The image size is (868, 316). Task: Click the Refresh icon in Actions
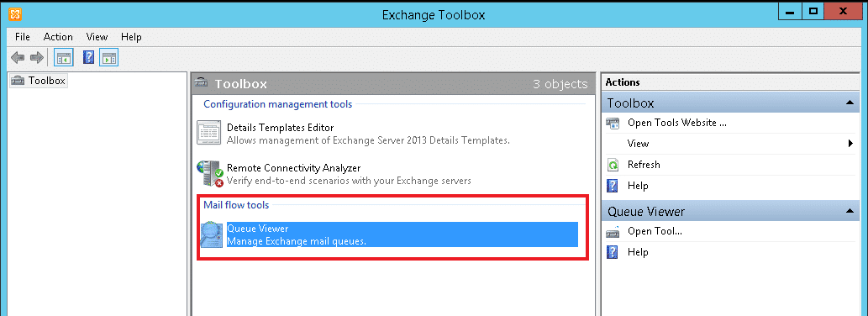click(x=613, y=165)
